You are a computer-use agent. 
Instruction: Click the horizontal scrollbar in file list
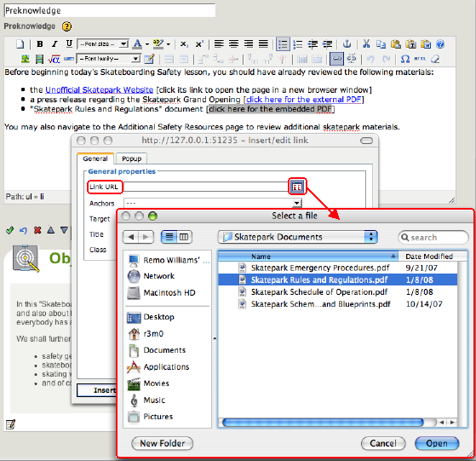click(323, 423)
